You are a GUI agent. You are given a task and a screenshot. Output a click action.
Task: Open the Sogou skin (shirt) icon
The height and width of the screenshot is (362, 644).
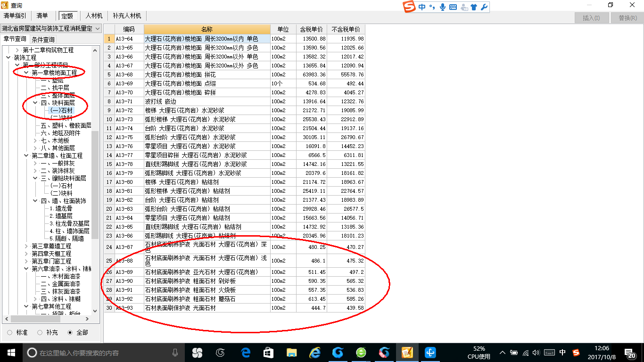(474, 7)
